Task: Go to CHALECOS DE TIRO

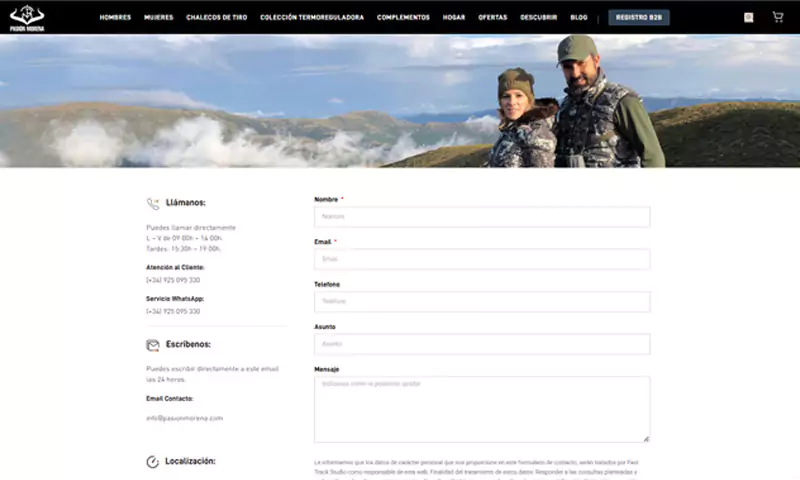Action: click(x=216, y=17)
